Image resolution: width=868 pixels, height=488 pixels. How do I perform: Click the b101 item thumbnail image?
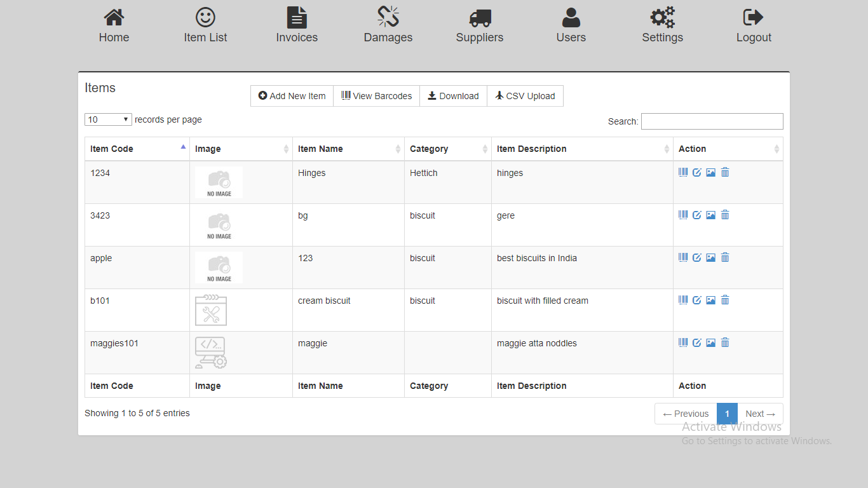coord(211,310)
